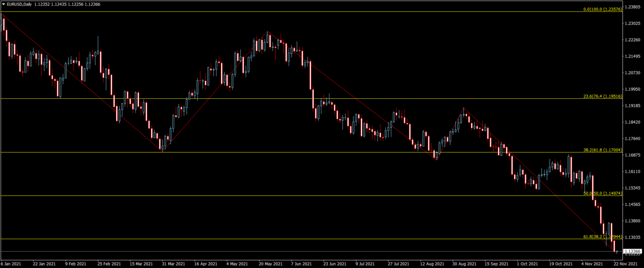Click the 12 Aug 2021 date label
This screenshot has height=268, width=644.
pyautogui.click(x=431, y=264)
